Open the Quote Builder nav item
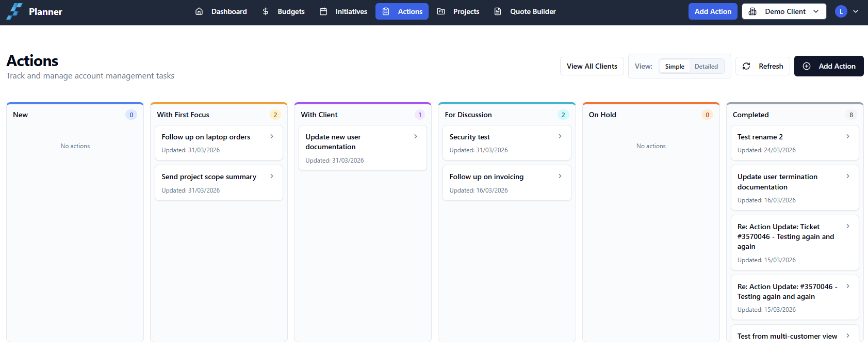868x350 pixels. click(x=525, y=11)
